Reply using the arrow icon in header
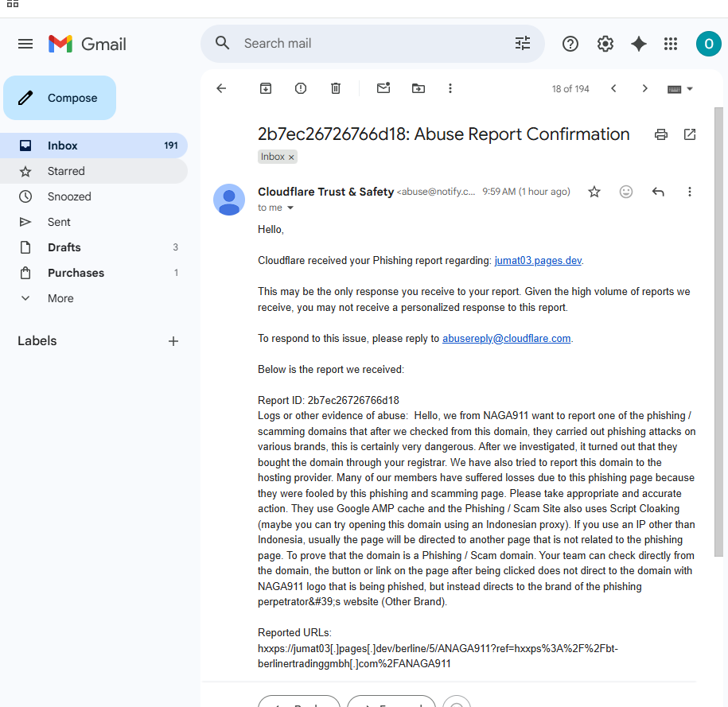The image size is (728, 707). [658, 192]
